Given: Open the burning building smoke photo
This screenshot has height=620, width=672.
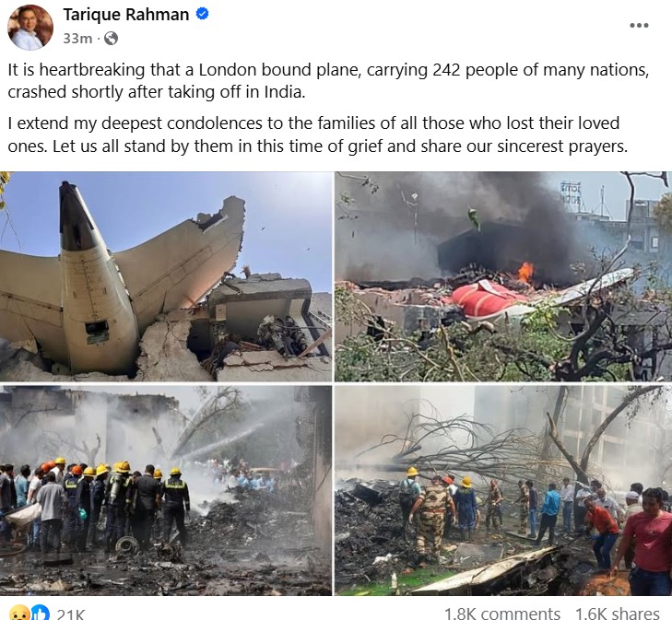Looking at the screenshot, I should (503, 276).
